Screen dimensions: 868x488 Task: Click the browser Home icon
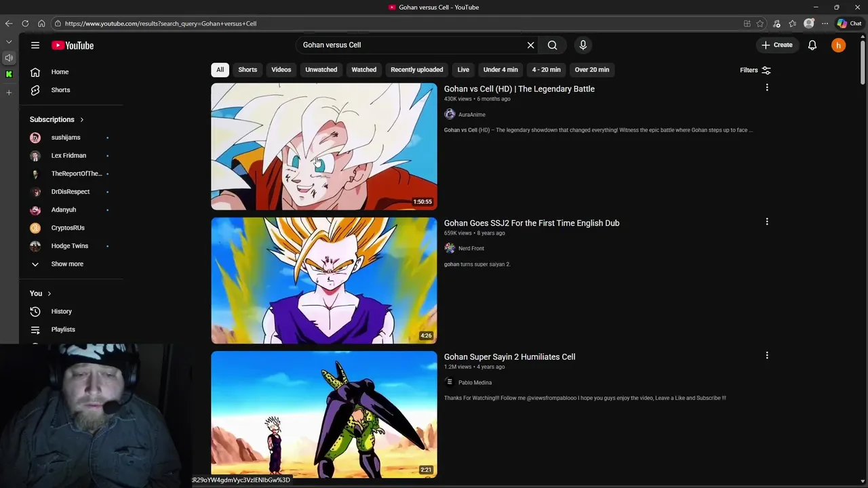(x=41, y=24)
